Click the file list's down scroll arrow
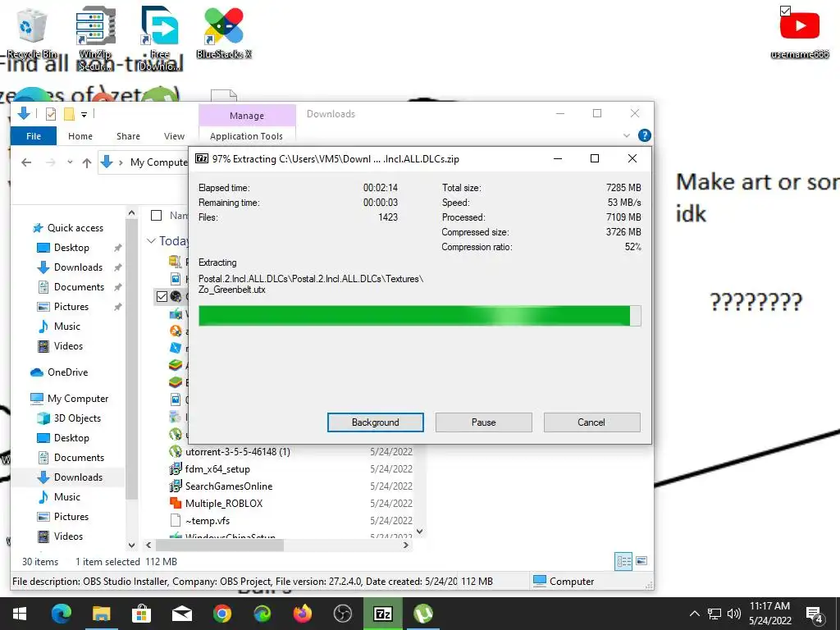 [419, 532]
